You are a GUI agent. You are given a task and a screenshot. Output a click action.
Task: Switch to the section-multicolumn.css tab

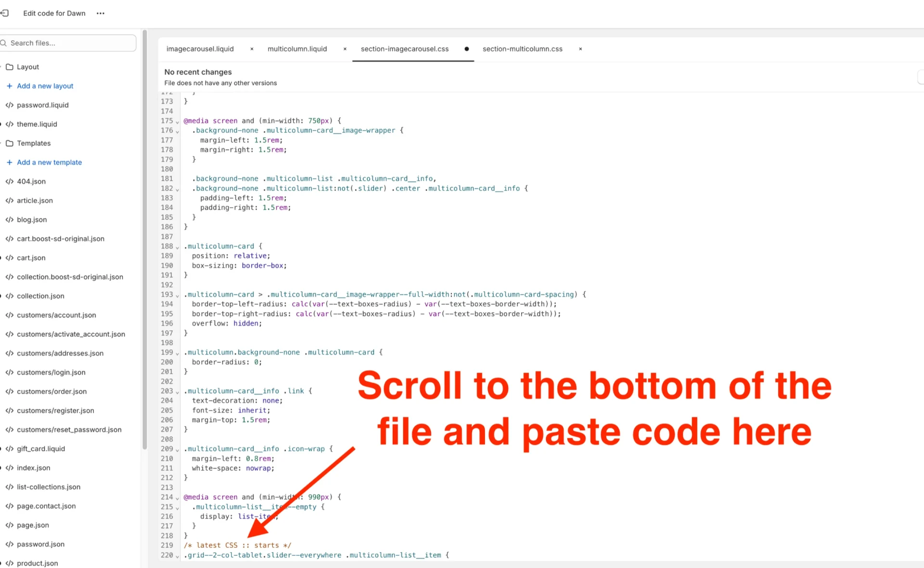523,49
